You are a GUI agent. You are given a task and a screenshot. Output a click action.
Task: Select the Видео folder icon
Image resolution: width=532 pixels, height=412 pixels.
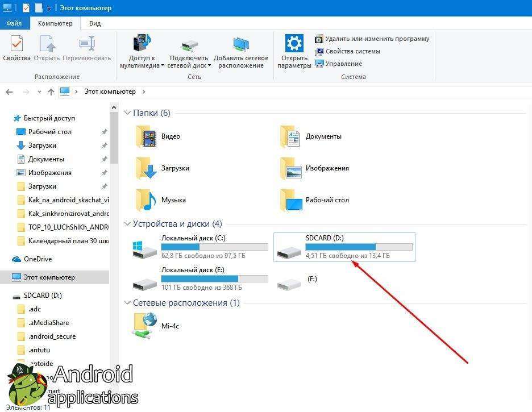point(146,136)
